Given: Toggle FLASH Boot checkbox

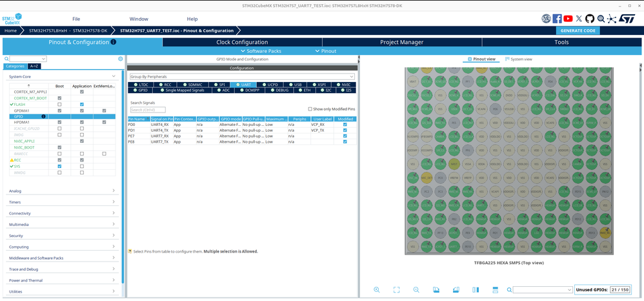Looking at the screenshot, I should coord(59,105).
